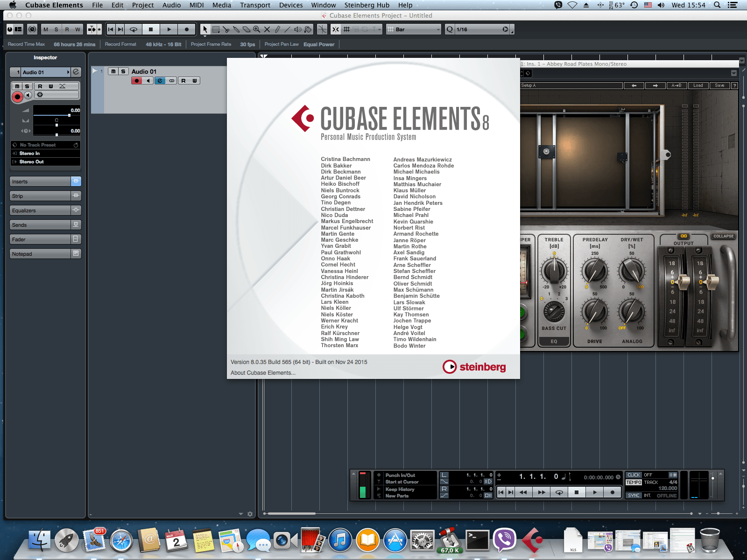Viewport: 747px width, 560px height.
Task: Open Terminal from the Dock
Action: pos(477,540)
